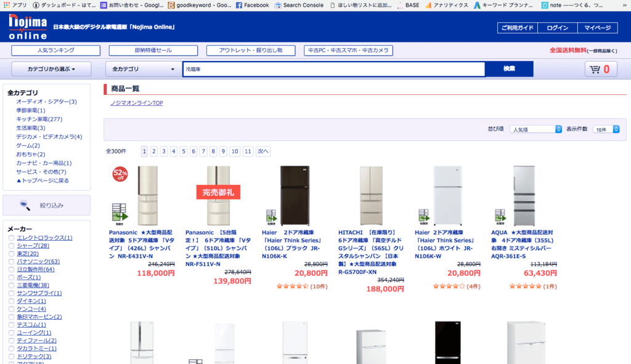The width and height of the screenshot is (631, 364).
Task: Open the note bookmark
Action: (572, 5)
